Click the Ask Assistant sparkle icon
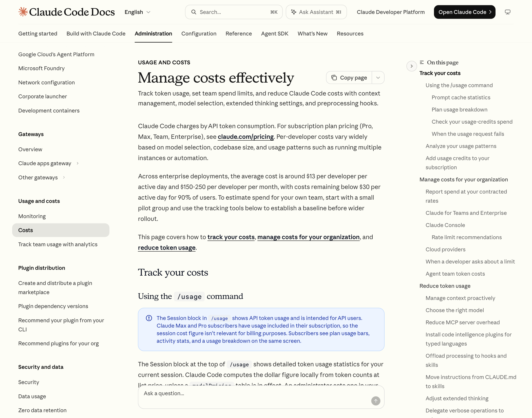532x418 pixels. [294, 12]
